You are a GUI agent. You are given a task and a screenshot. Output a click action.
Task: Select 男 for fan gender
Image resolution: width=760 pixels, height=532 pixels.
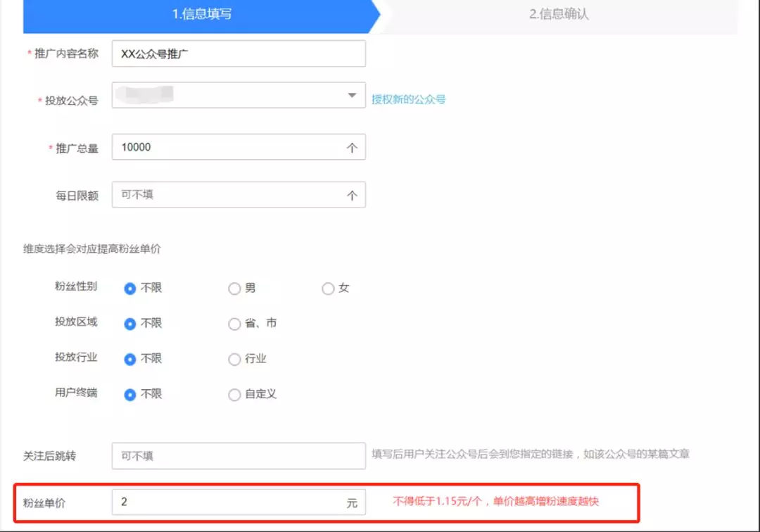pos(234,288)
